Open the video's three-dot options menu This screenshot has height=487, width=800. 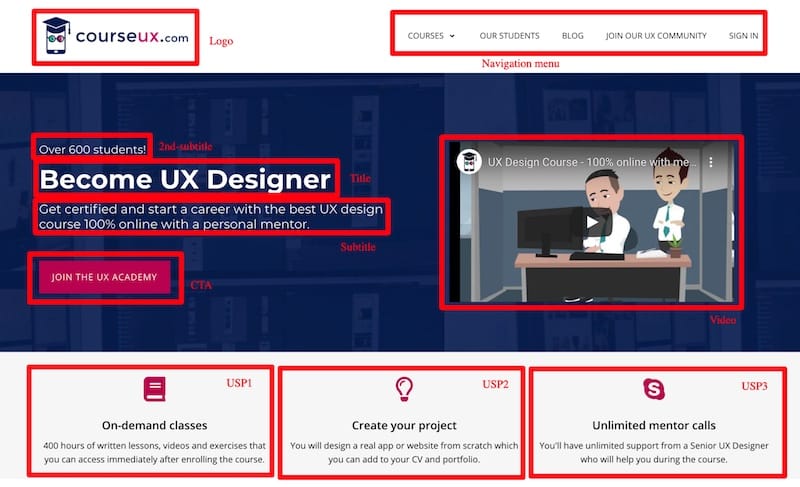710,162
